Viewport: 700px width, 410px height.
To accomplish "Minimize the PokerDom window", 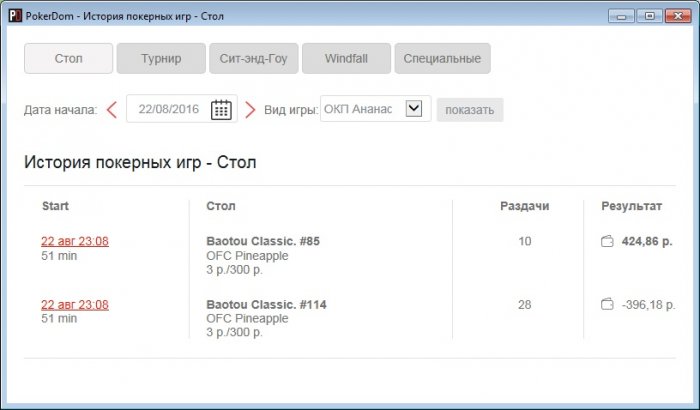I will coord(621,16).
